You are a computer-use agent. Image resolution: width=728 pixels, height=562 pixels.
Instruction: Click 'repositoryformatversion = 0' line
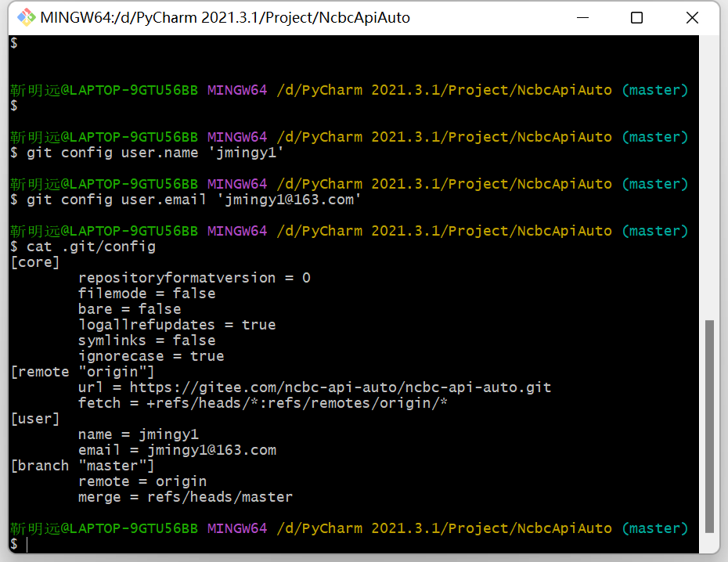[x=194, y=278]
